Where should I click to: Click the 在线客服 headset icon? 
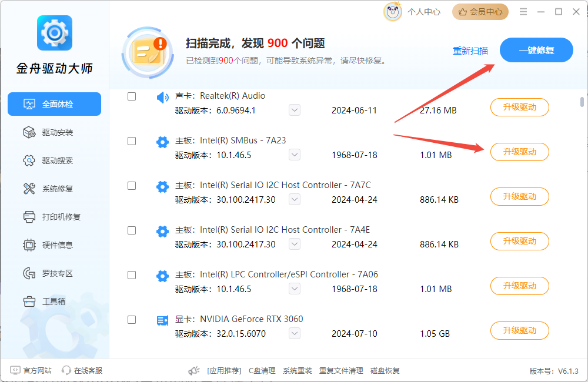coord(66,370)
